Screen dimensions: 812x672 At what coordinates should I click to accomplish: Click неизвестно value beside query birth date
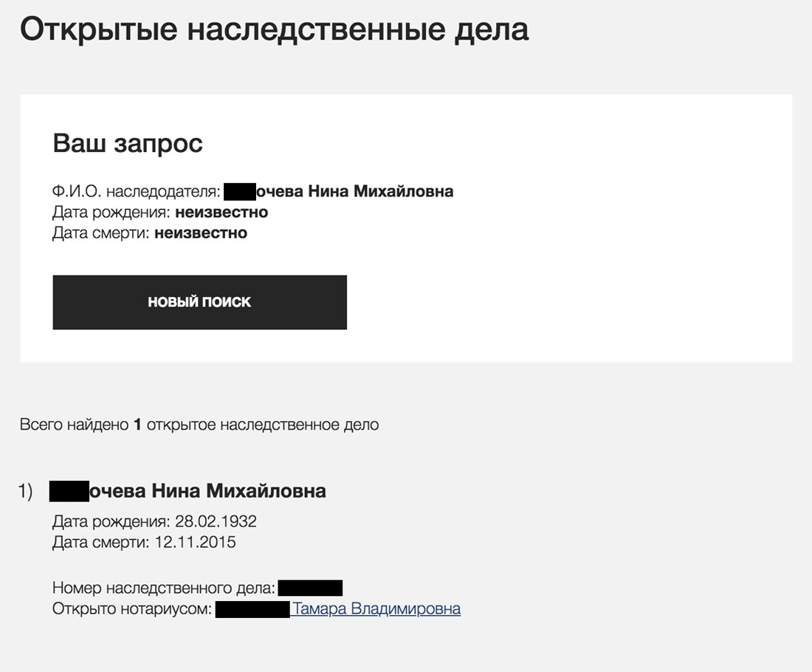[x=221, y=213]
